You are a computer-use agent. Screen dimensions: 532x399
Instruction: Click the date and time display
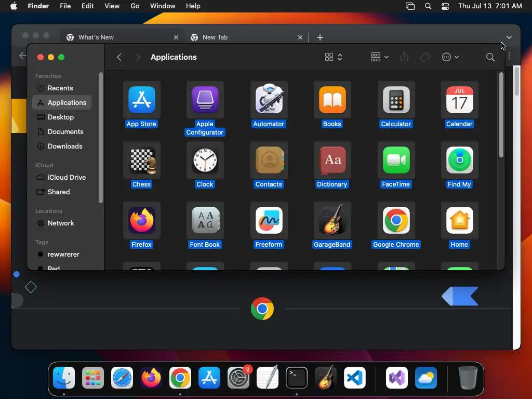tap(490, 6)
